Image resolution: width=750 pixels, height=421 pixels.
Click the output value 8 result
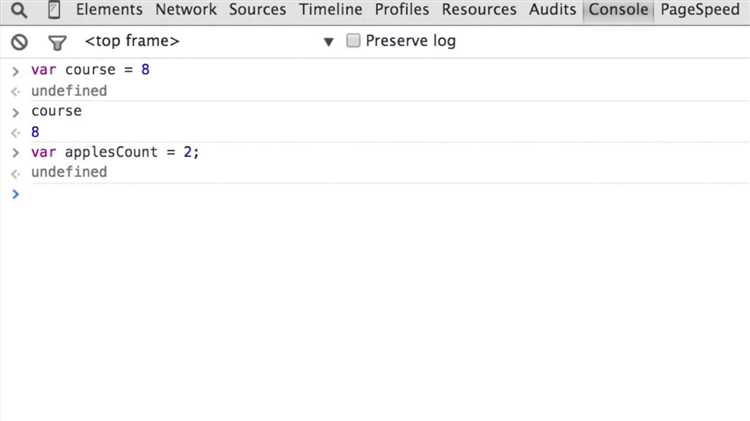(35, 131)
